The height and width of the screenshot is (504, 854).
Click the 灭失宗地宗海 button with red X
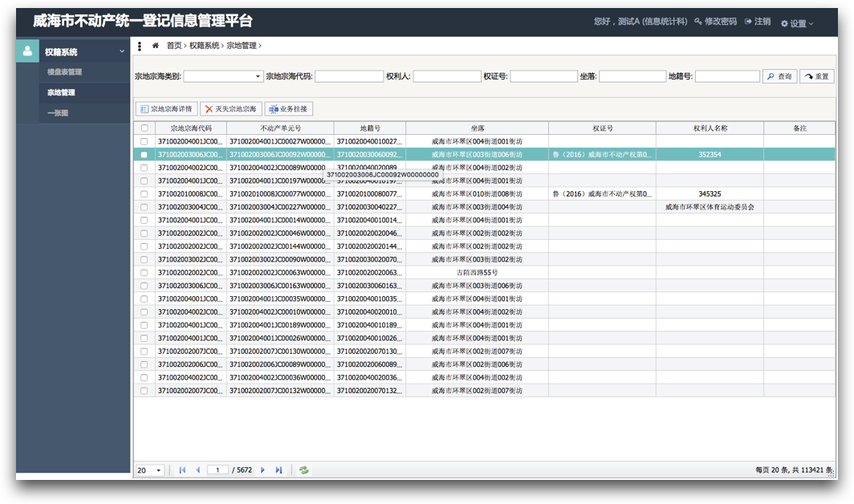pos(231,109)
